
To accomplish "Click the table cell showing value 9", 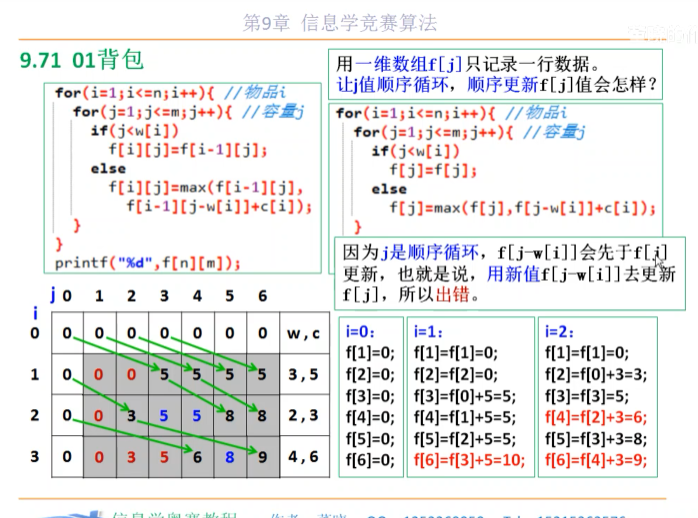I will [263, 457].
